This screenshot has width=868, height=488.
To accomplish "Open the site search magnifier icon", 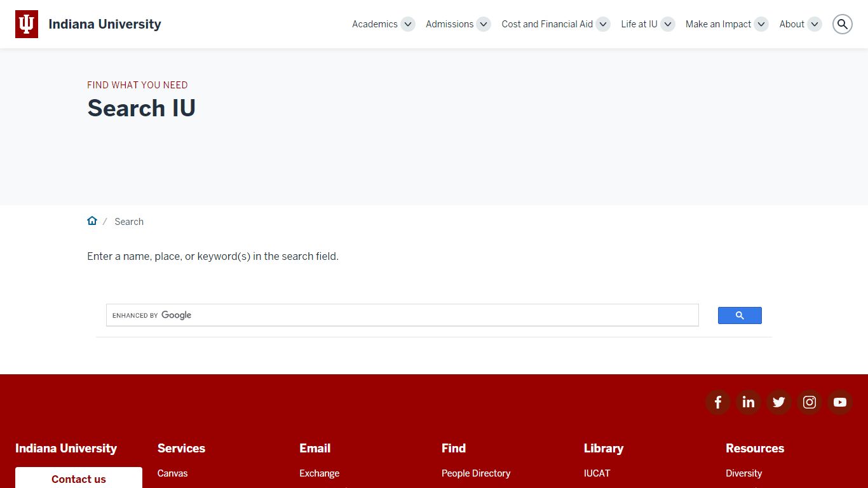I will coord(843,24).
